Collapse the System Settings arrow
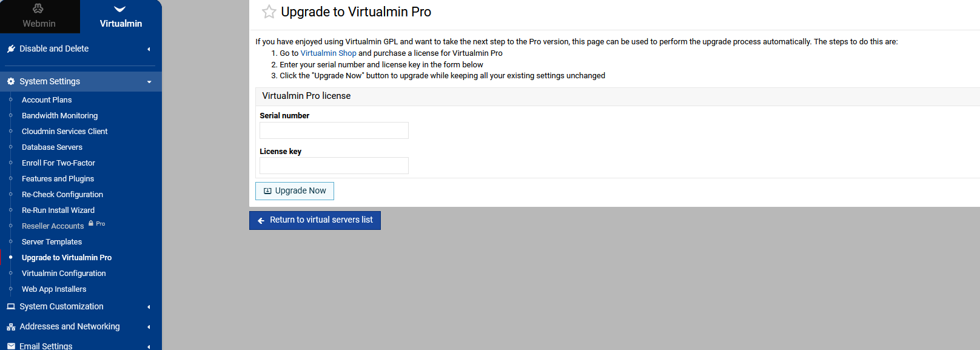The height and width of the screenshot is (350, 980). [149, 82]
